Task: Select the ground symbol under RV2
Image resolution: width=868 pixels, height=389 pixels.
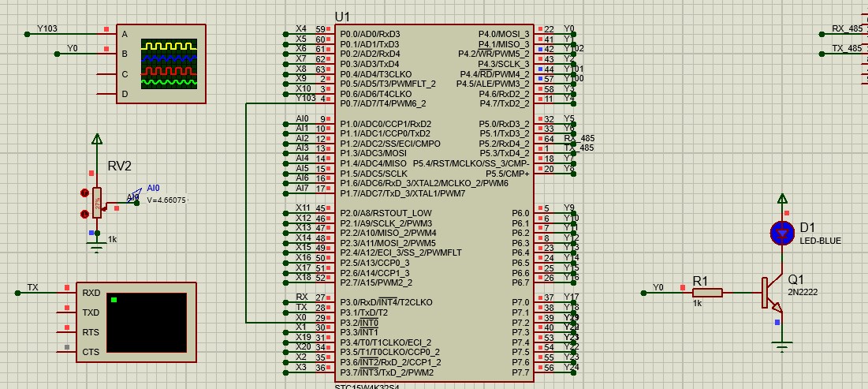Action: click(x=97, y=247)
